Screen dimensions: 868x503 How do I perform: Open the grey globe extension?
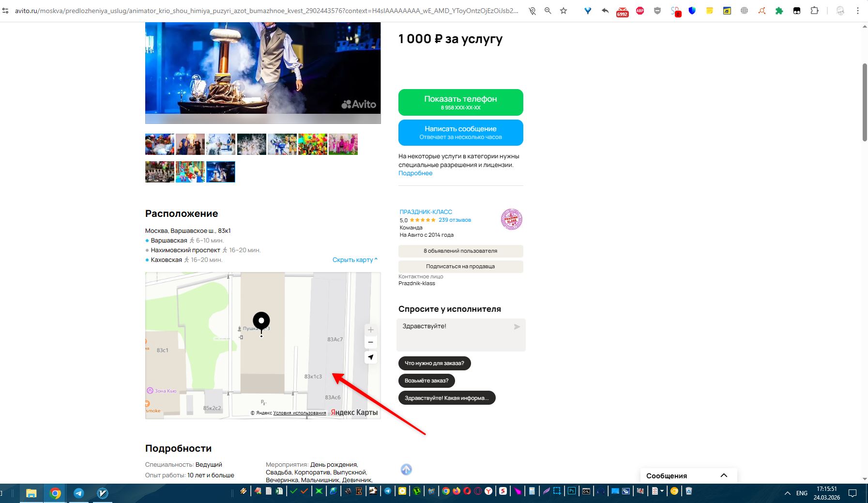745,11
